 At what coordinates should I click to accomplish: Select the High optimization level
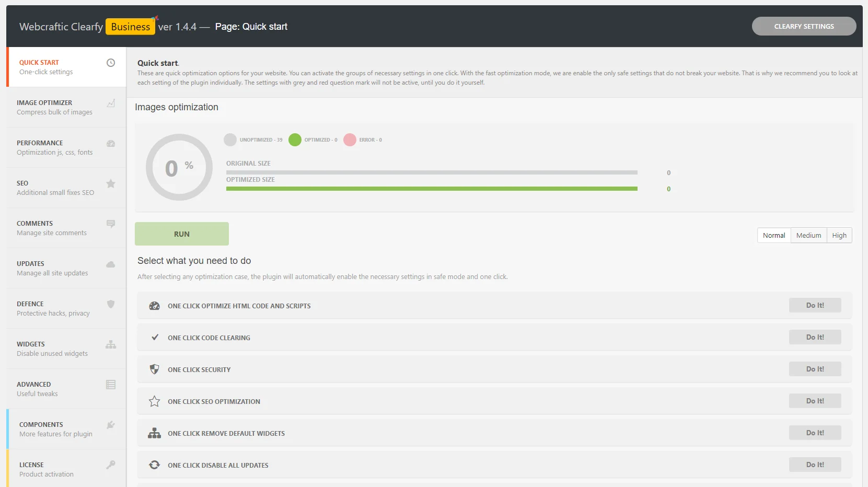click(x=839, y=235)
